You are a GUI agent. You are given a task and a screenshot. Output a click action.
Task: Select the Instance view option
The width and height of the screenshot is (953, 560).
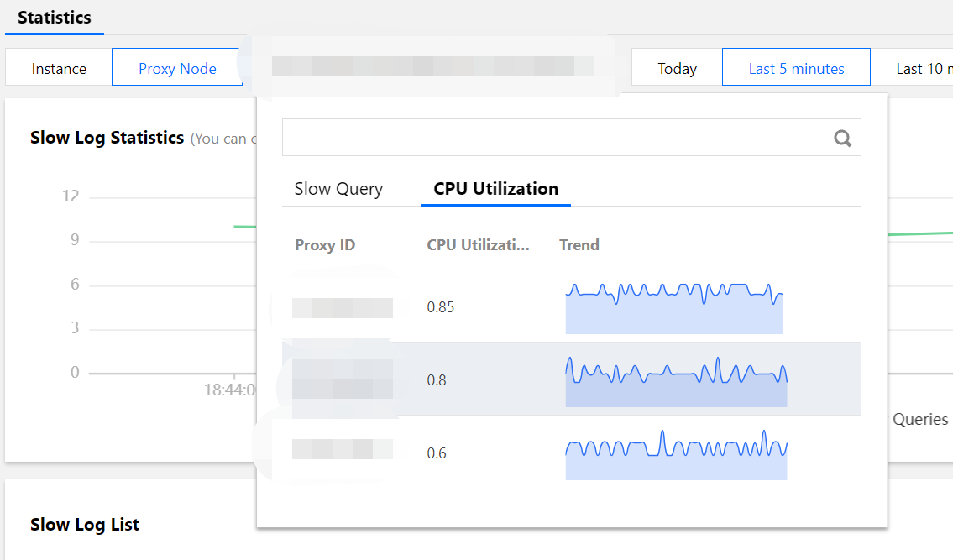[x=59, y=69]
